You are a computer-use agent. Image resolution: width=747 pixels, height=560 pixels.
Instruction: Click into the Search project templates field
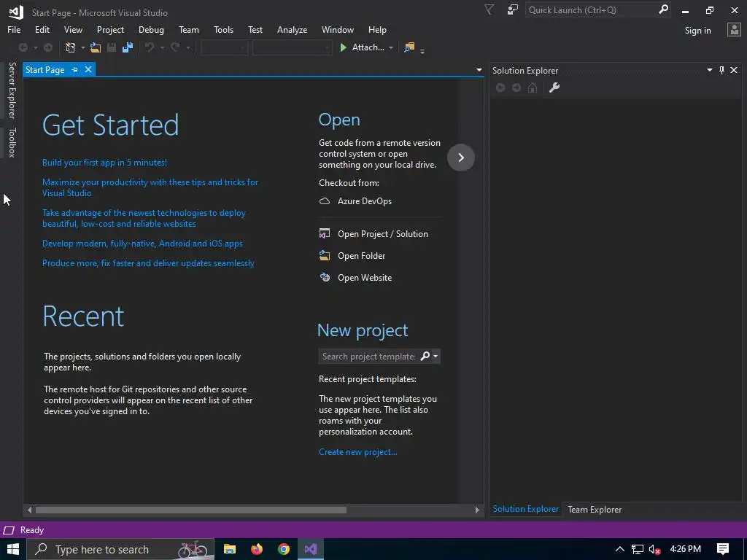point(368,356)
